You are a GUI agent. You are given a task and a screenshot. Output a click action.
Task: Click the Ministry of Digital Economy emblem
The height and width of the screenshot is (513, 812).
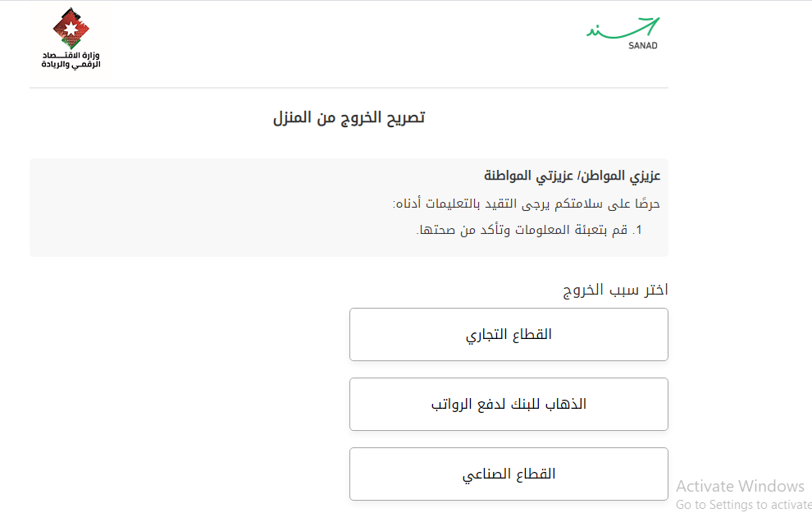[71, 30]
